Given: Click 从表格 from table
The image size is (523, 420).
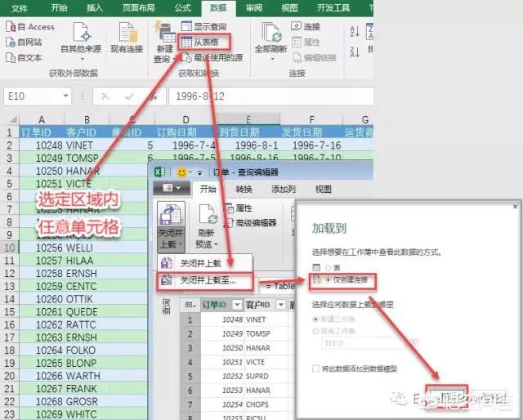Looking at the screenshot, I should [x=203, y=42].
